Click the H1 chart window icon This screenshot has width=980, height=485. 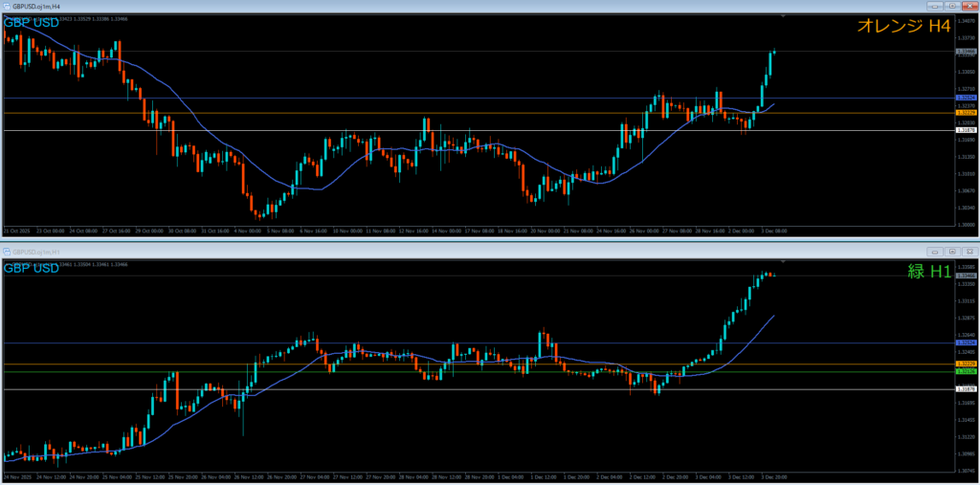click(x=7, y=252)
